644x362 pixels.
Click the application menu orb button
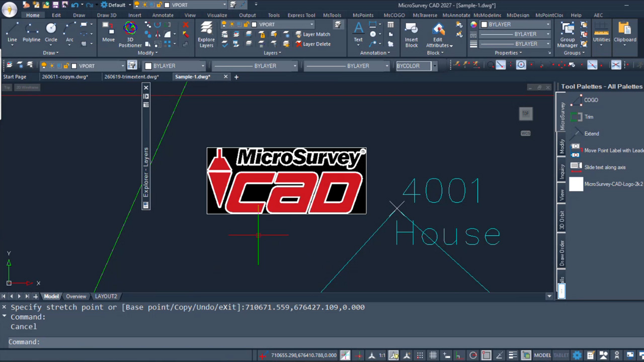(9, 9)
